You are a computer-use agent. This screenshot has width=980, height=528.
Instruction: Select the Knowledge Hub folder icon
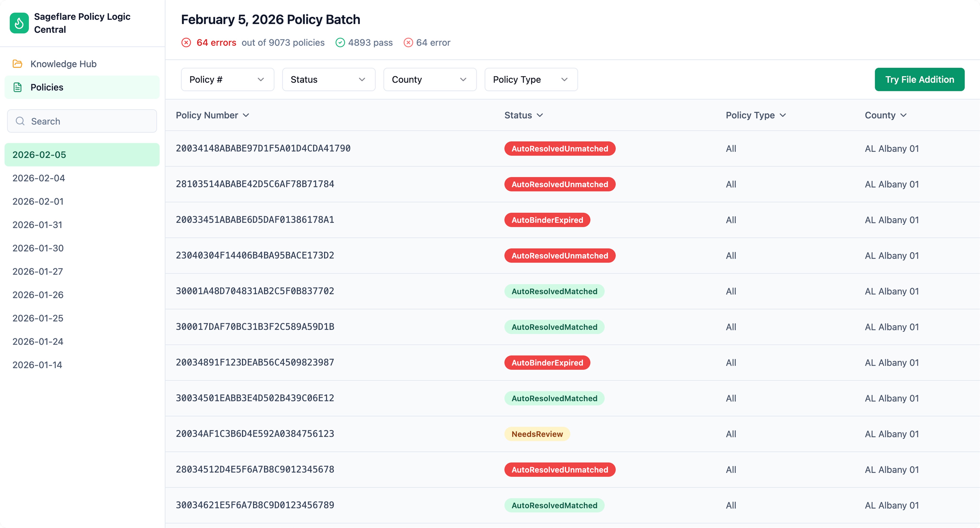tap(17, 64)
